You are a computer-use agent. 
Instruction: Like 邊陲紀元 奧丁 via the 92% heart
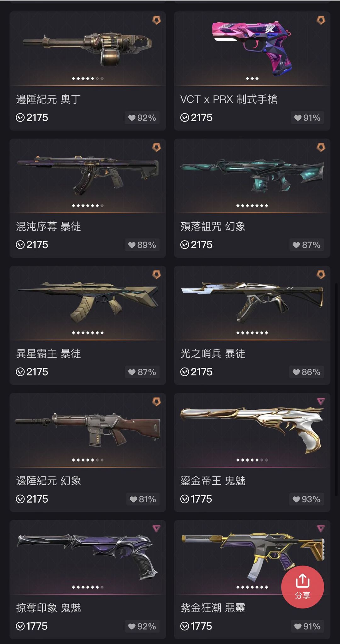point(142,118)
